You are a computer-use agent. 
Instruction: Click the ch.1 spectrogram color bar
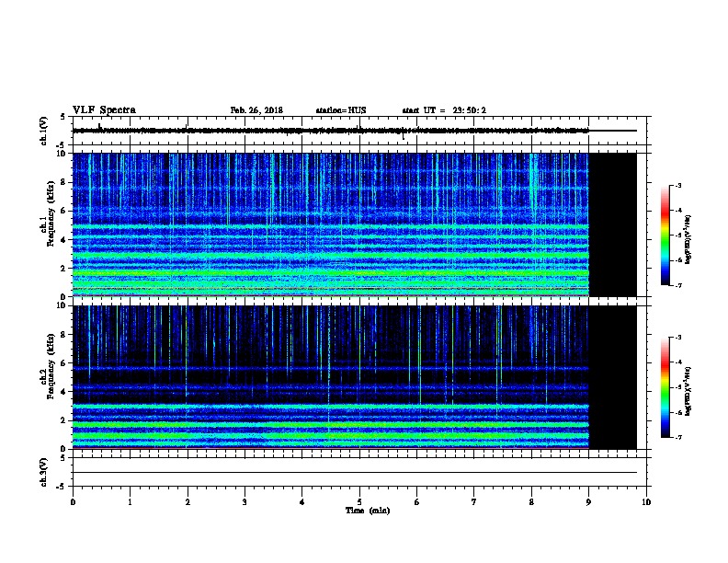click(x=665, y=236)
